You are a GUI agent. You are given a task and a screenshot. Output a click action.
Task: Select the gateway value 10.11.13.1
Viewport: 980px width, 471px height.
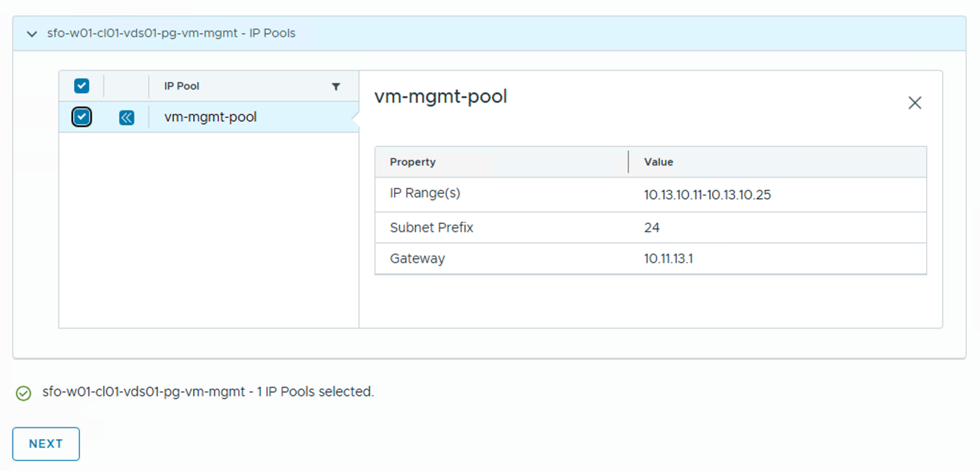668,259
